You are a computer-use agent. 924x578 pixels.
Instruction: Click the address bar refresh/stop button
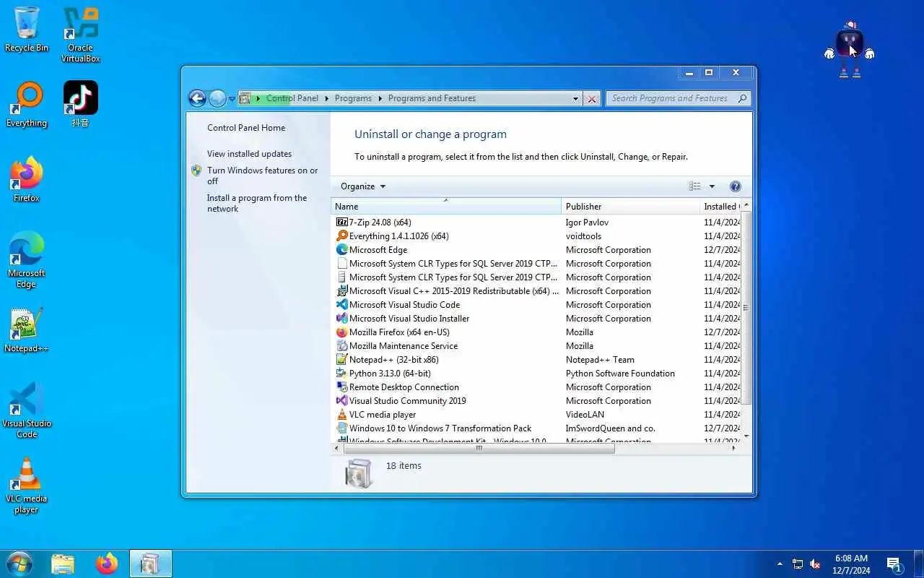pos(592,98)
